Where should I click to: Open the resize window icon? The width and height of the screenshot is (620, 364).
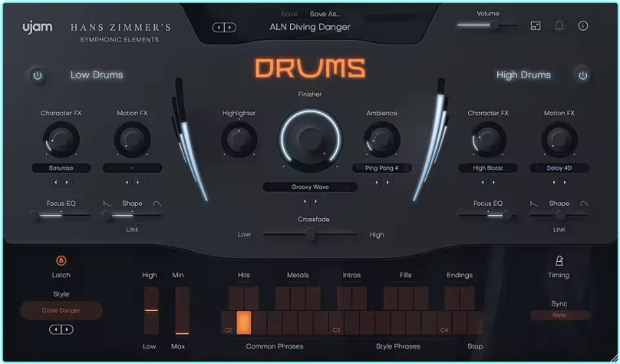535,26
